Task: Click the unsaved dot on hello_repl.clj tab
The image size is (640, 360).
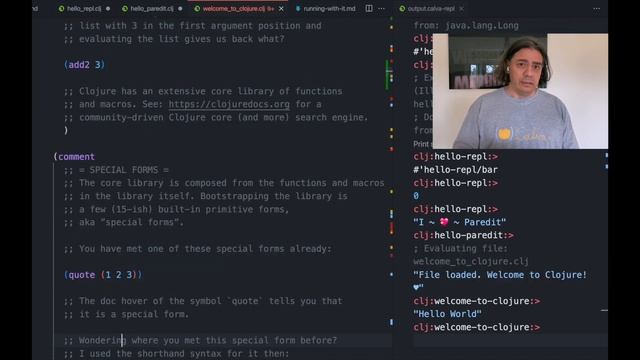Action: coord(108,9)
